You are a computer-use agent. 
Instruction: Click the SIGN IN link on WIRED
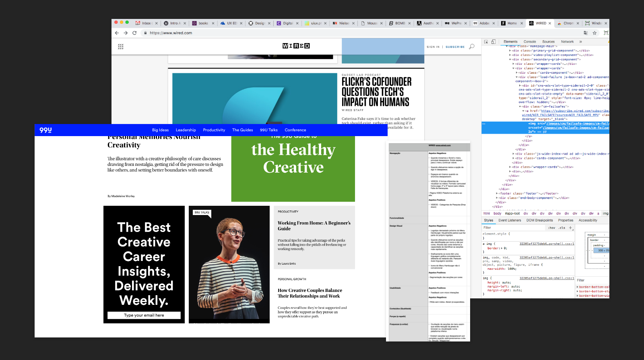tap(433, 47)
